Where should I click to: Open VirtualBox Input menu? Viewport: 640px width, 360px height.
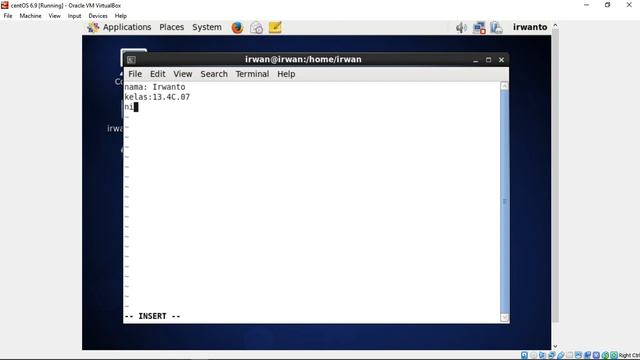tap(74, 16)
